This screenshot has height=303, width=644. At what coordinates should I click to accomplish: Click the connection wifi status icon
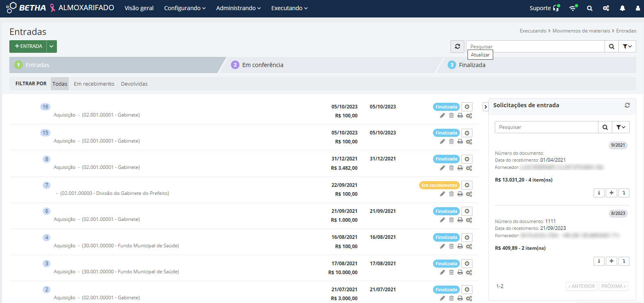[573, 8]
